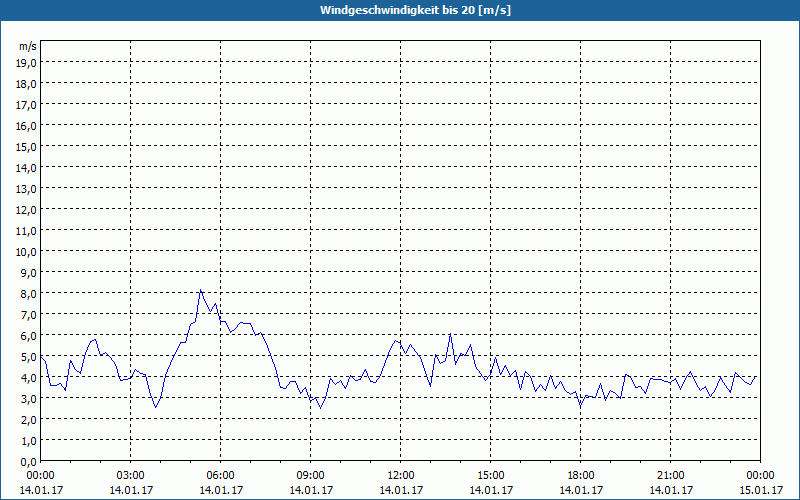
Task: Click the "0,0" y-axis label
Action: coord(29,462)
